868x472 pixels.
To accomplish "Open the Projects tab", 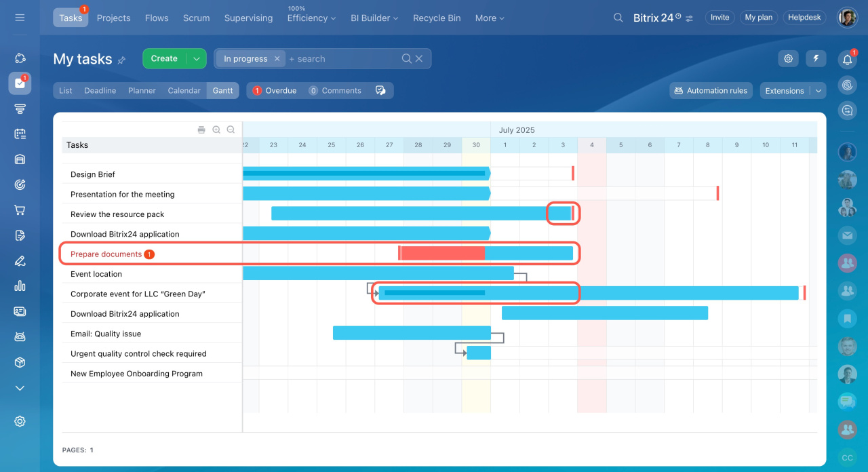I will coord(113,18).
